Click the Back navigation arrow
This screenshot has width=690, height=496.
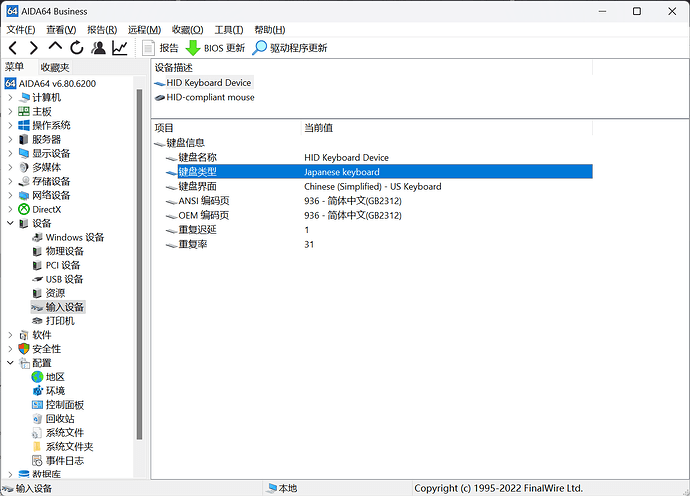13,48
